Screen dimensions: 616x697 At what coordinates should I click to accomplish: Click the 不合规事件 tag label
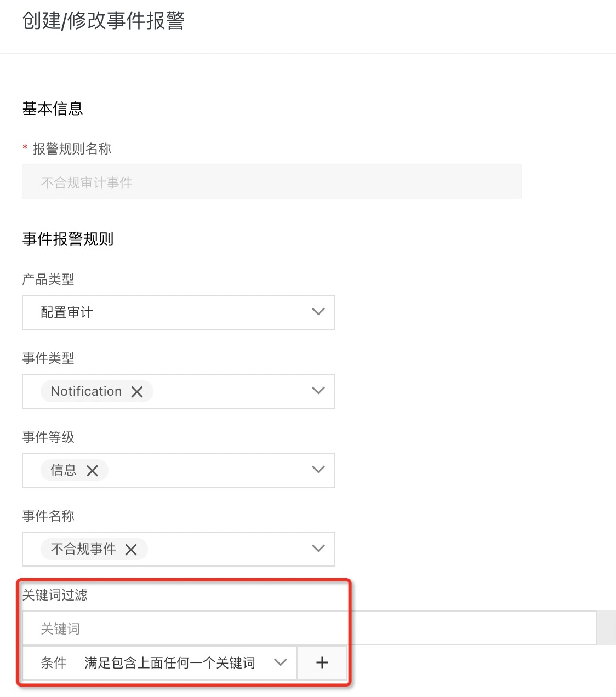[x=83, y=549]
